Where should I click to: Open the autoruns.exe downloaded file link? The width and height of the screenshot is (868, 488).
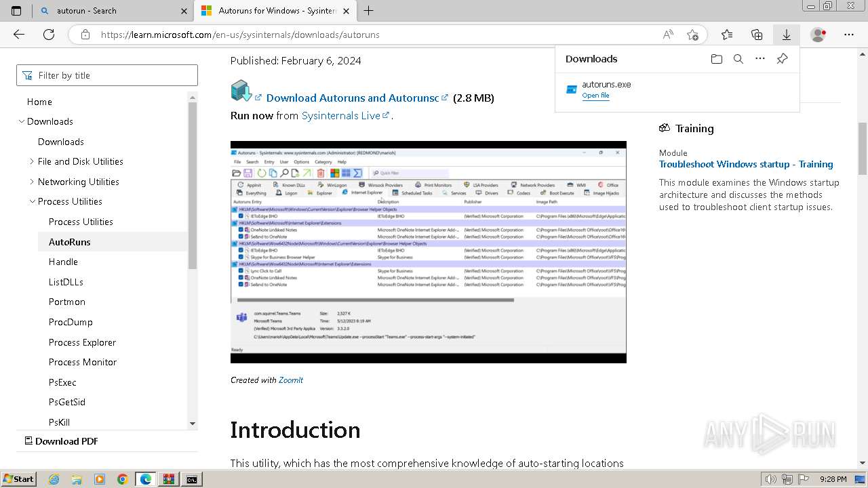(595, 96)
